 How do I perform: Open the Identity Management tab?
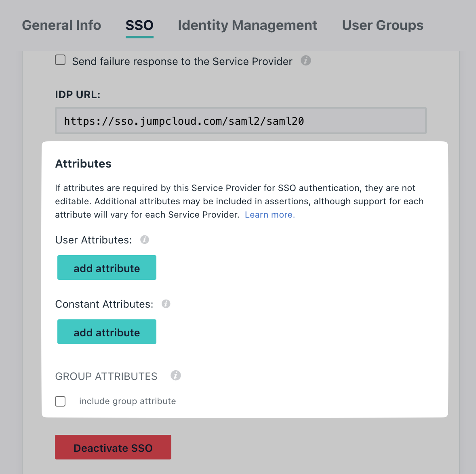pos(247,25)
